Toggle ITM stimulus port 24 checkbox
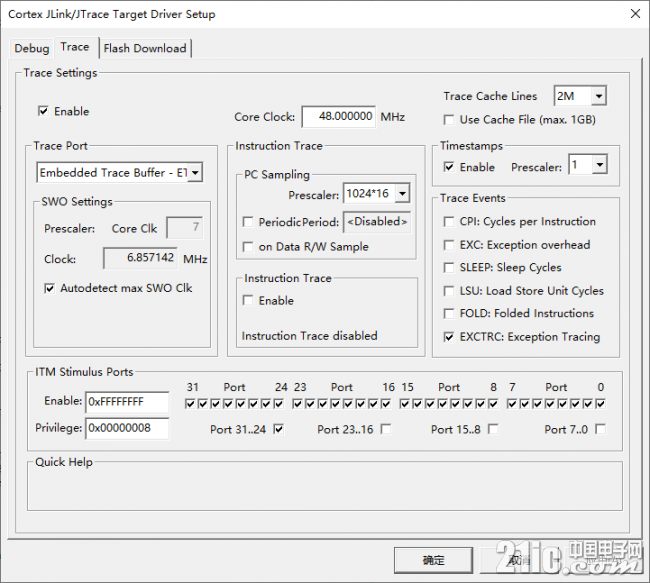650x583 pixels. (279, 403)
